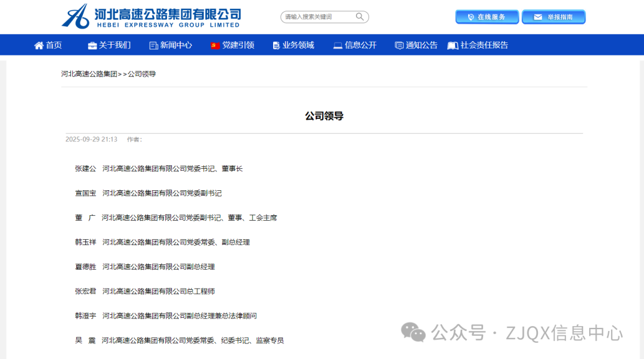Open the 社会责任报告 navigation item
This screenshot has height=359, width=644.
pos(484,45)
